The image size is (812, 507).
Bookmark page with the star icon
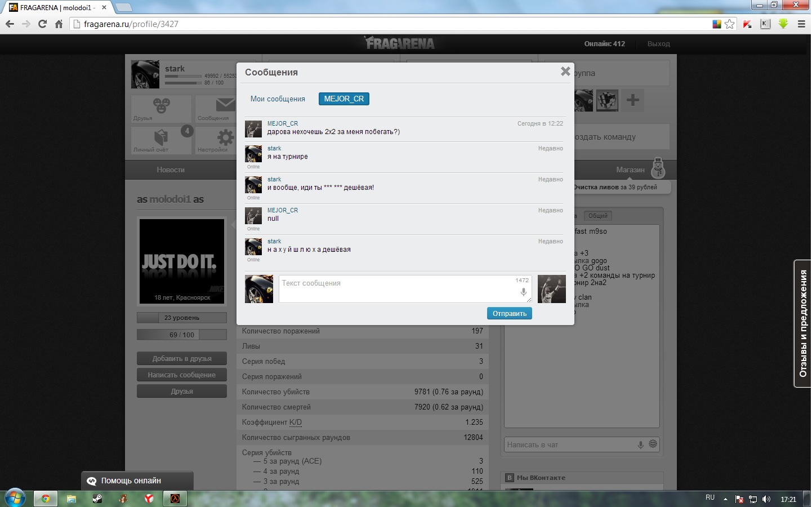(730, 24)
